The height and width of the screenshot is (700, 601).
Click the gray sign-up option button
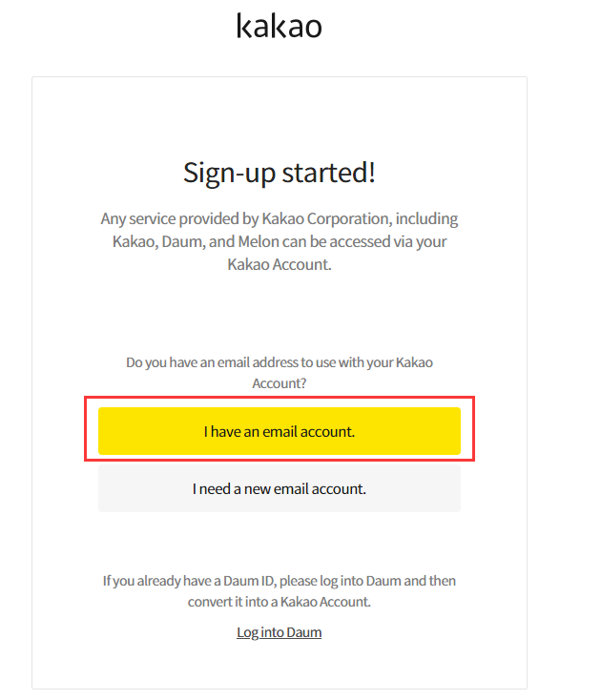click(x=280, y=488)
